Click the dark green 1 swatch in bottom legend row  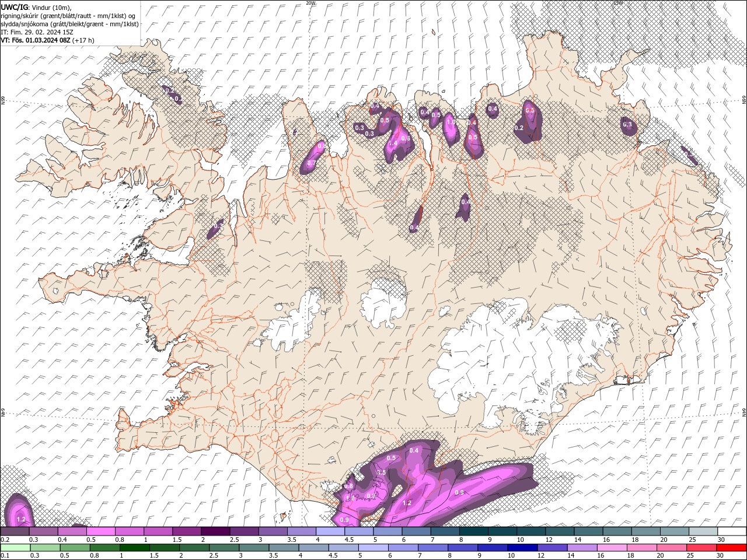134,548
